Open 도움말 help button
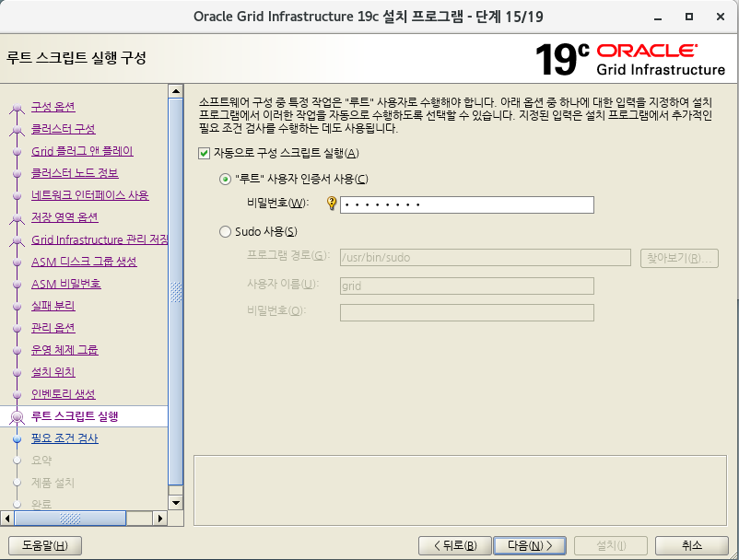739x560 pixels. (x=45, y=545)
